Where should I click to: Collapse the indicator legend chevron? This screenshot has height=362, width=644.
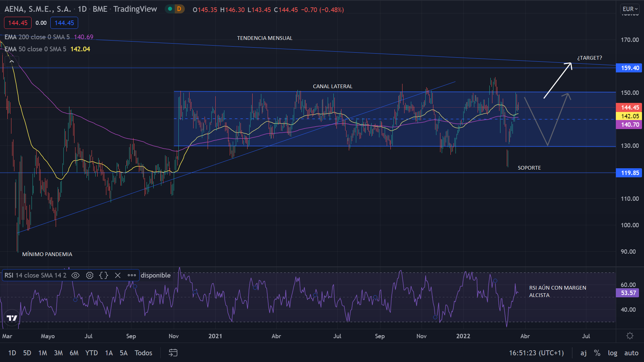(12, 62)
